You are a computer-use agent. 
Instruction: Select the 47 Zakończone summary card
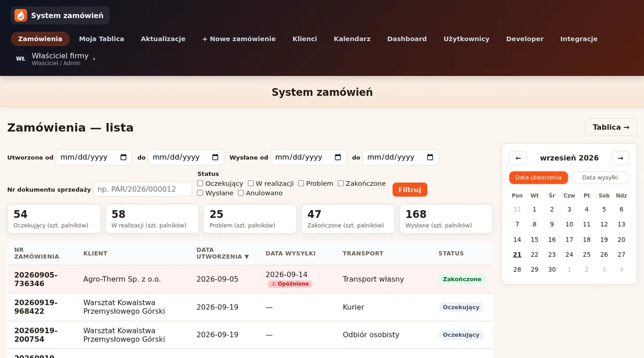[x=348, y=219]
